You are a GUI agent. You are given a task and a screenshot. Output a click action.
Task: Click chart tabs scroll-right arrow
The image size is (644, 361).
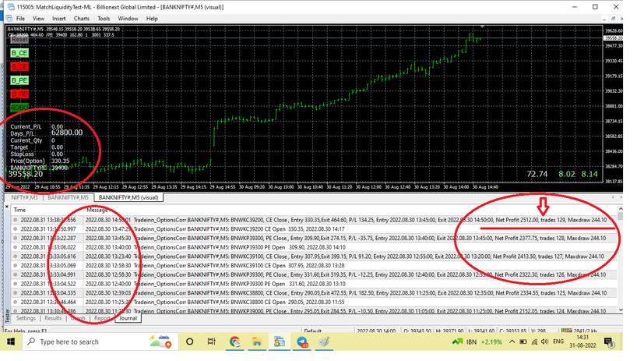pyautogui.click(x=620, y=197)
